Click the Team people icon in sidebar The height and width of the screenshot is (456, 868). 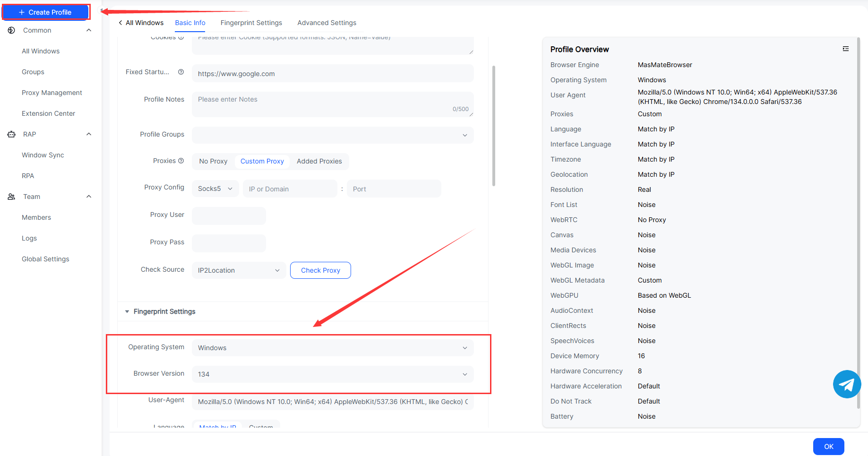pos(11,197)
